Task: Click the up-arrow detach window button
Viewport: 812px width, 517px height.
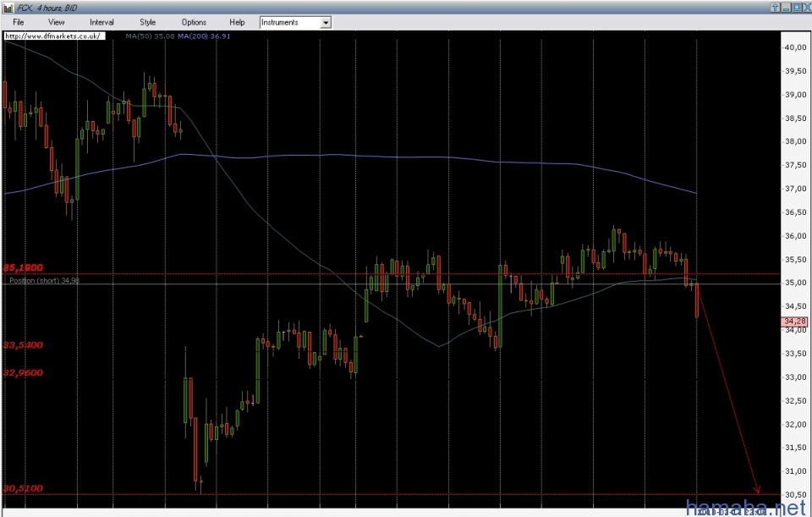Action: [775, 8]
